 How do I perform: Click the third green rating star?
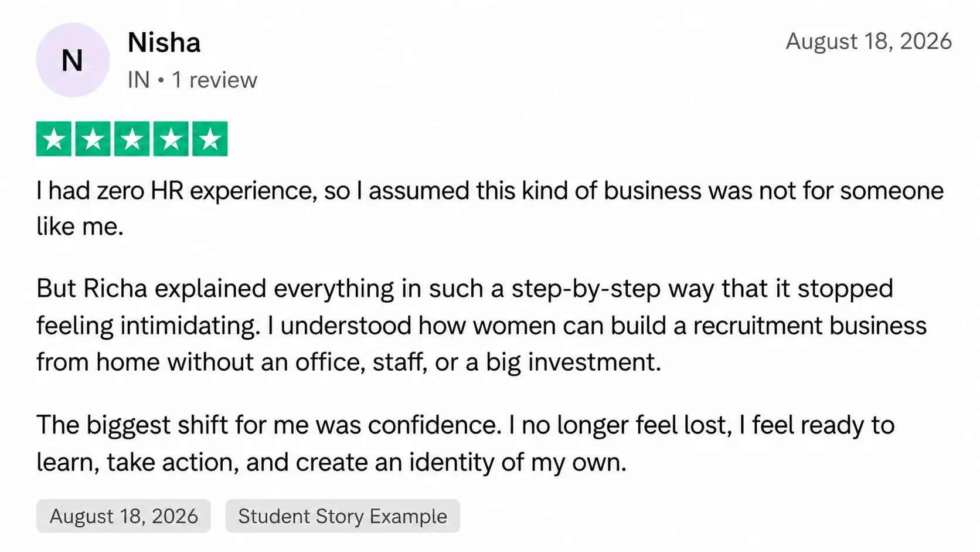click(x=132, y=139)
